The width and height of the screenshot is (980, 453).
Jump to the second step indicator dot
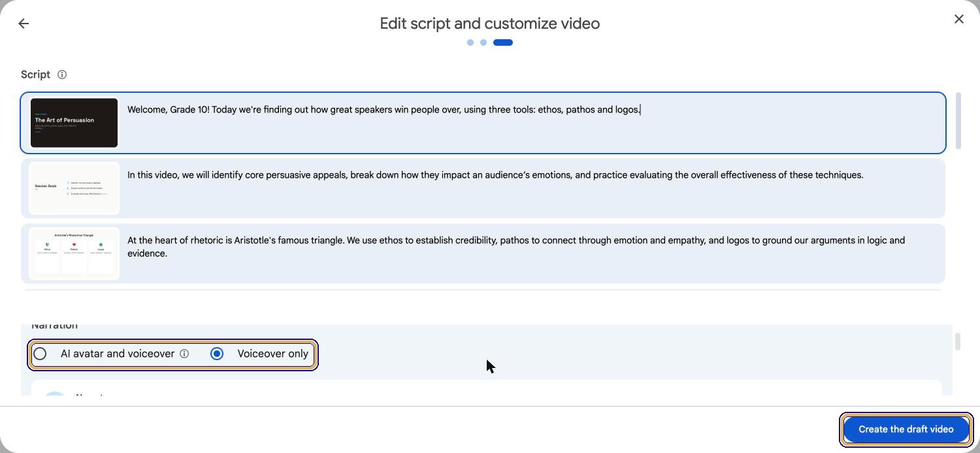(483, 42)
